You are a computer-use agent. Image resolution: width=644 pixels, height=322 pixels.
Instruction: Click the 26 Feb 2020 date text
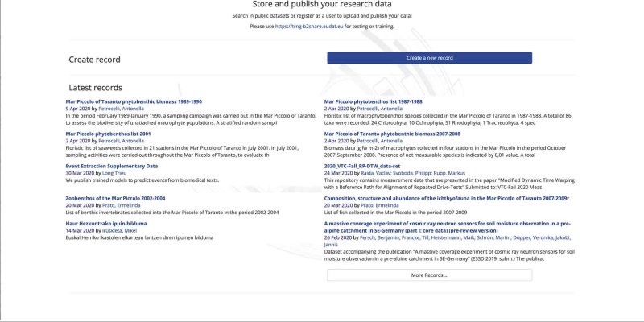point(337,237)
